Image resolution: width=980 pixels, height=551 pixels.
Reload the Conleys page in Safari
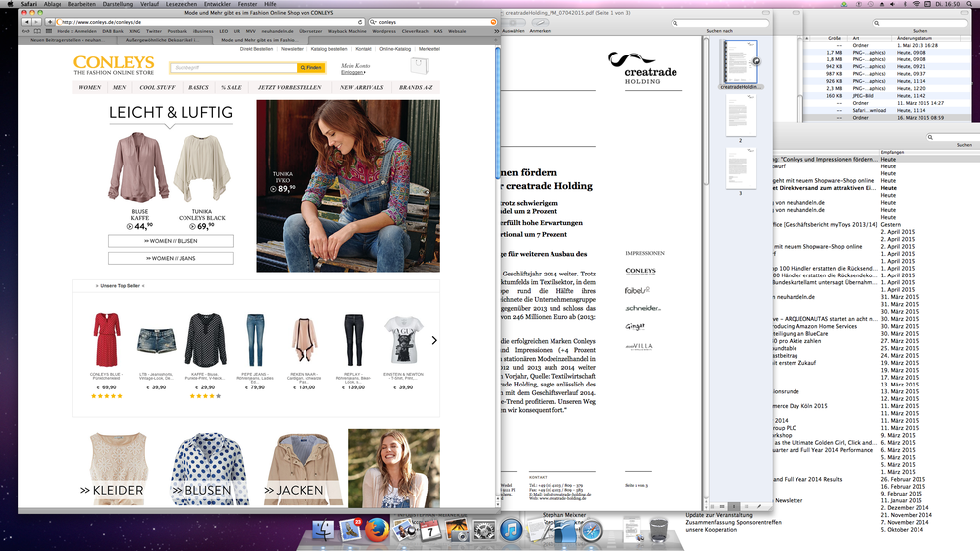360,21
